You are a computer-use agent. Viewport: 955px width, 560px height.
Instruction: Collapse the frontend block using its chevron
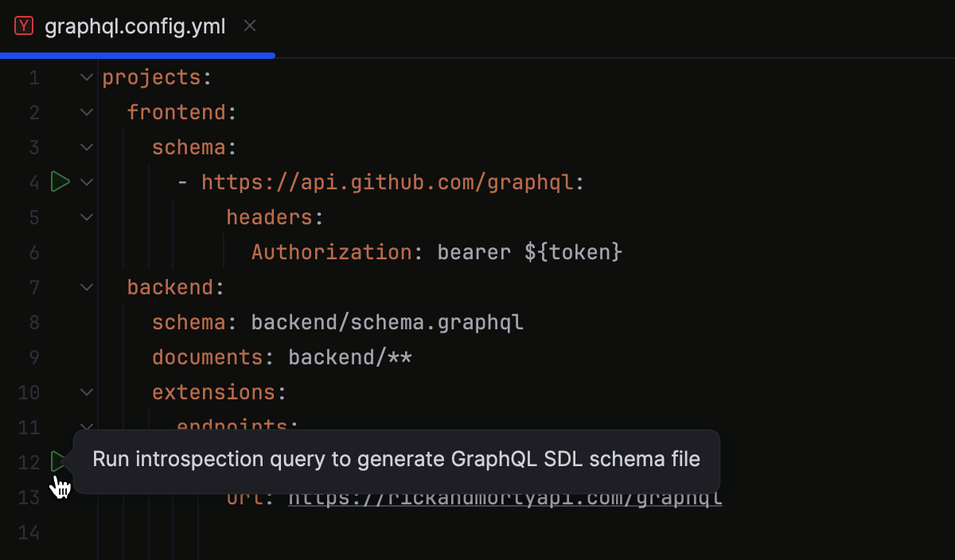point(85,111)
